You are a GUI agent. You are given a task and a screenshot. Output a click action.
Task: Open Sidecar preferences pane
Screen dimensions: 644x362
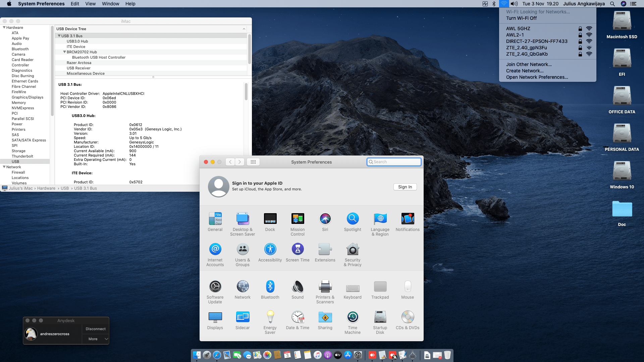[x=243, y=320]
